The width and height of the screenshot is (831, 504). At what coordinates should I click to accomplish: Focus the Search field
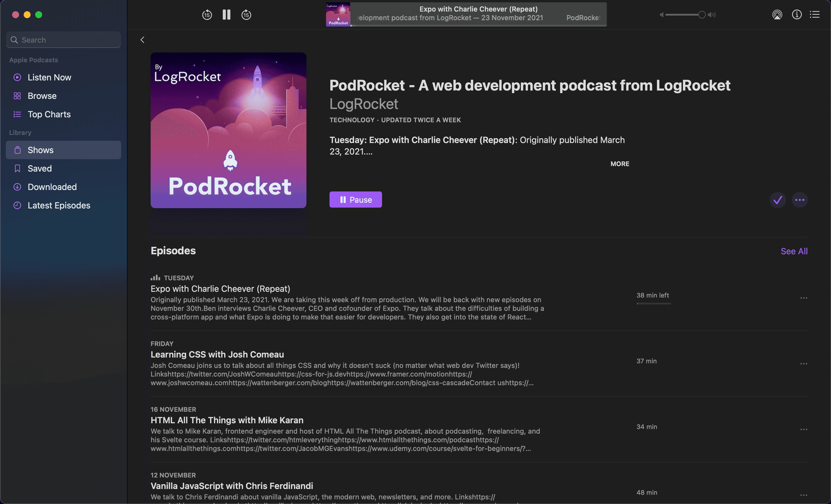[x=63, y=40]
